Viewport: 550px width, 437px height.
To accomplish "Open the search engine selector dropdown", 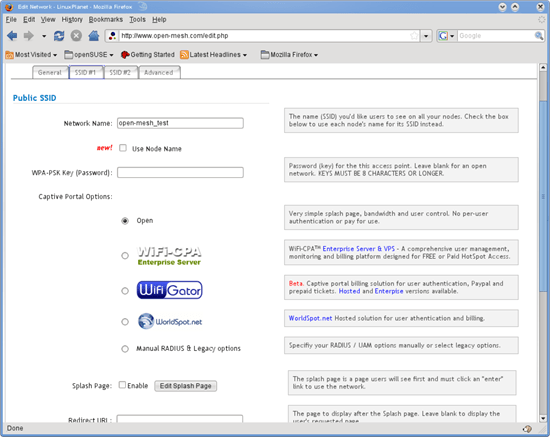I will tap(452, 36).
